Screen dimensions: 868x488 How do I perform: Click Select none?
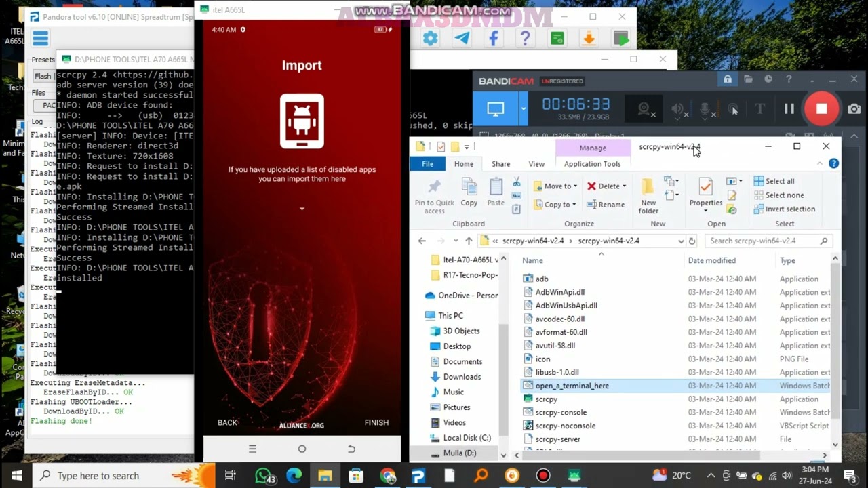click(x=778, y=195)
